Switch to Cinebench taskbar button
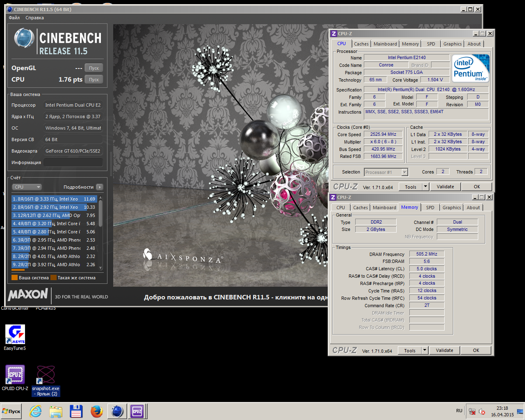 pyautogui.click(x=117, y=411)
